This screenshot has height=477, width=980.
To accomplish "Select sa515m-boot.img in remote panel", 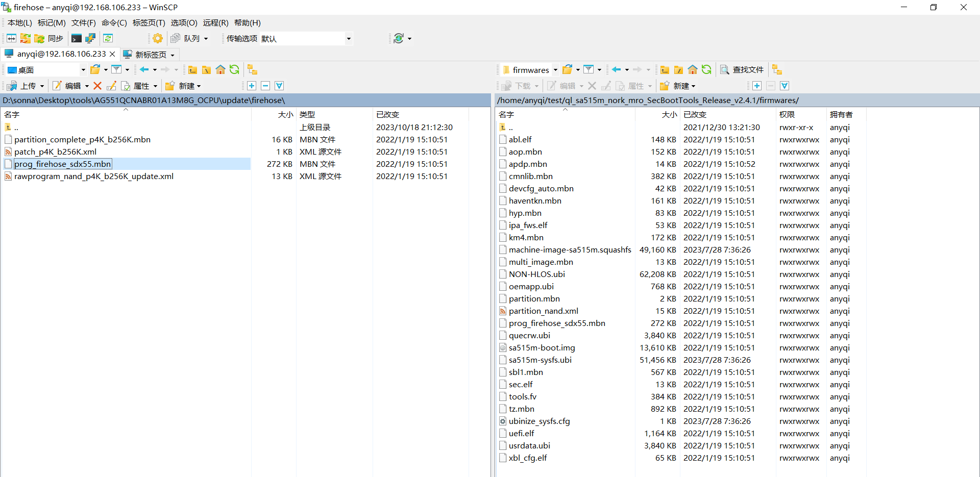I will click(x=542, y=347).
